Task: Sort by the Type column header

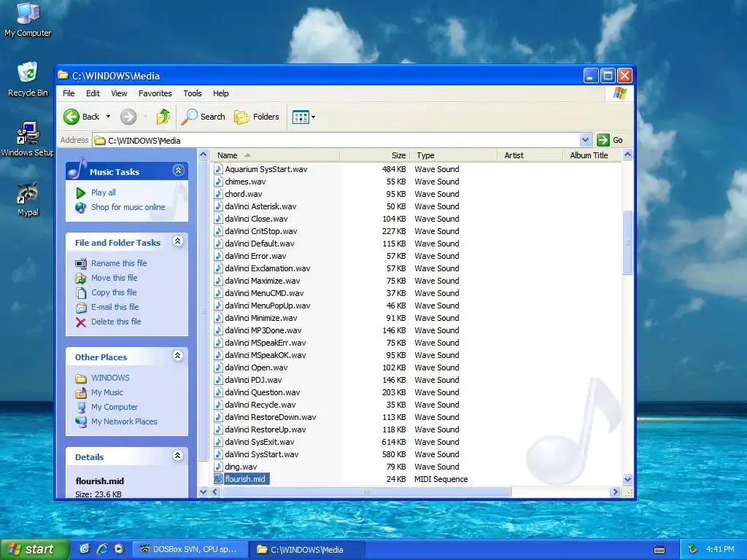Action: (453, 155)
